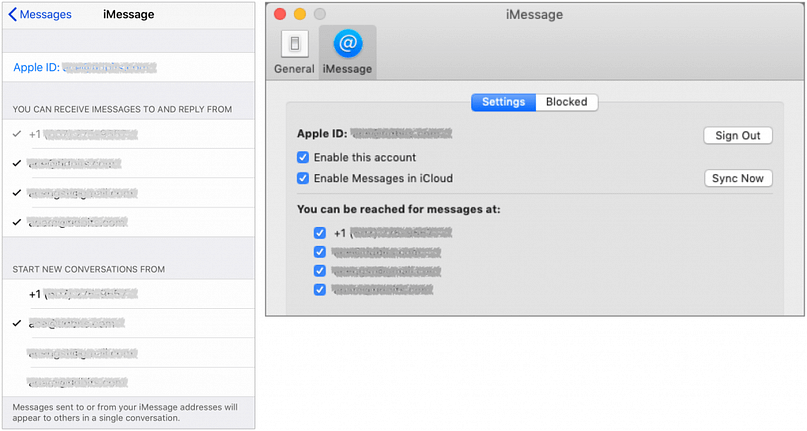Tap the checked email under Start New Conversations
The image size is (807, 431).
pos(129,323)
